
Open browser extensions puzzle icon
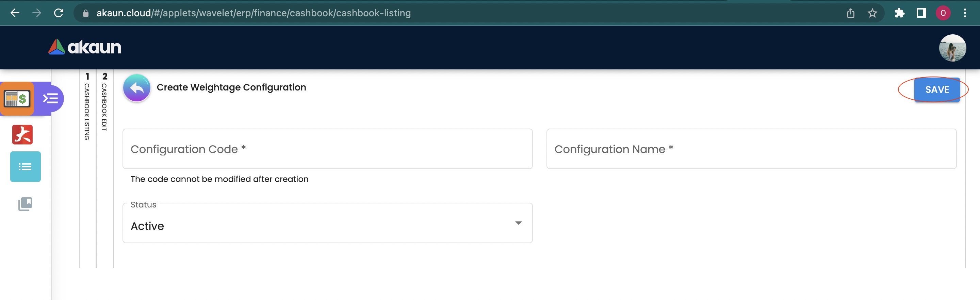[899, 13]
